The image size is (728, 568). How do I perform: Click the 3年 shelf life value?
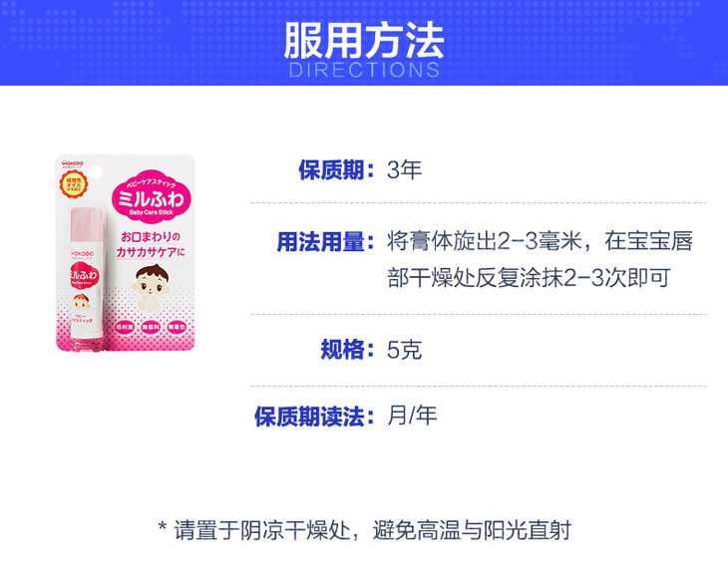pos(404,170)
